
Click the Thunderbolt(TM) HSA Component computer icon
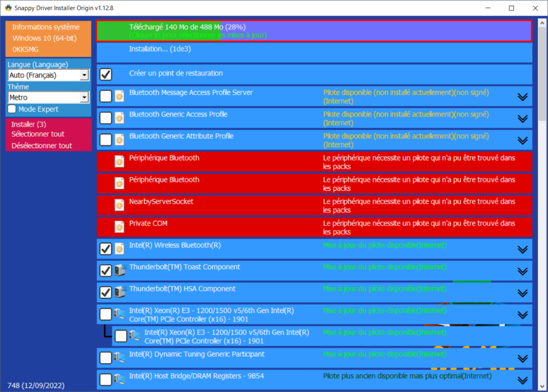[x=120, y=292]
